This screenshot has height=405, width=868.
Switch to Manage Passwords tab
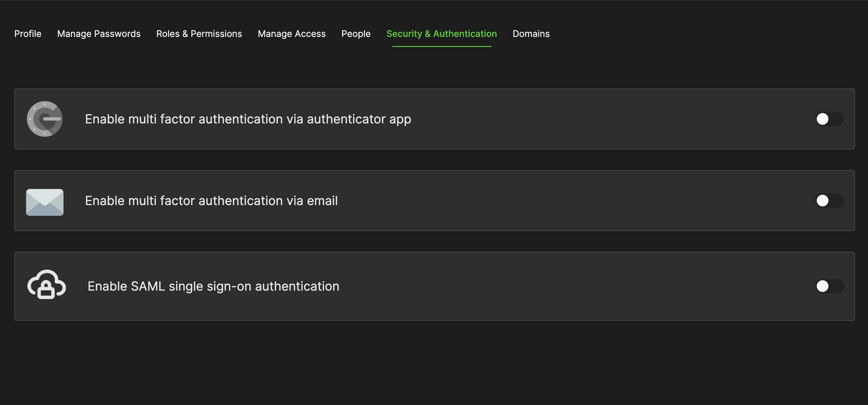[x=99, y=34]
